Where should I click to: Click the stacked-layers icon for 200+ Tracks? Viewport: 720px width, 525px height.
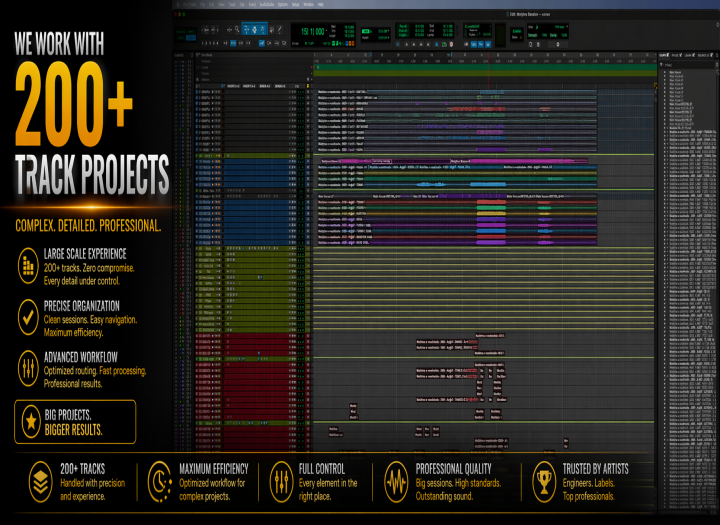pos(40,477)
